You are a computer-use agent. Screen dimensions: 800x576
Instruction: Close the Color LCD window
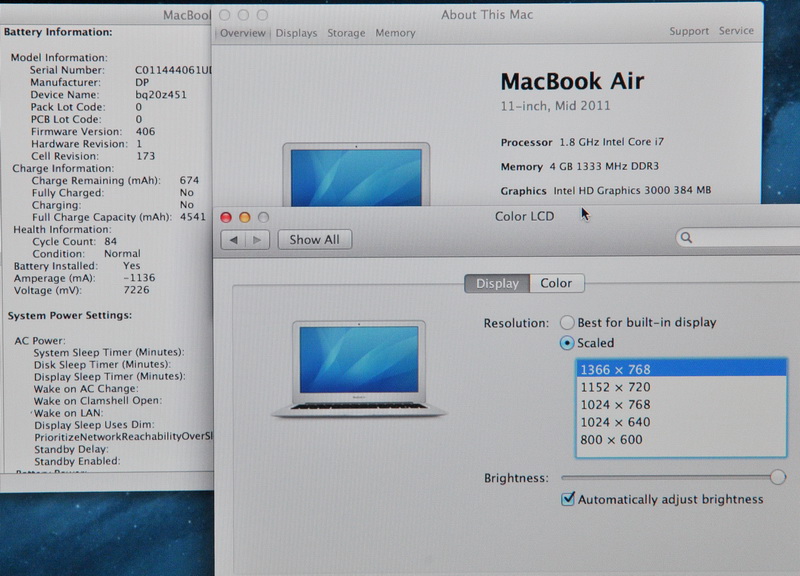coord(226,217)
